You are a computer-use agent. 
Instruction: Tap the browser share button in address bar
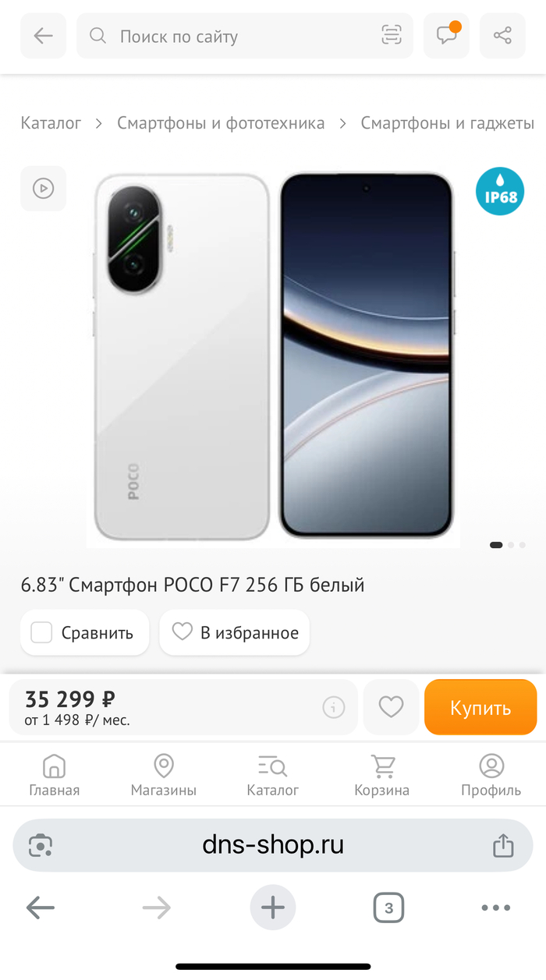503,845
